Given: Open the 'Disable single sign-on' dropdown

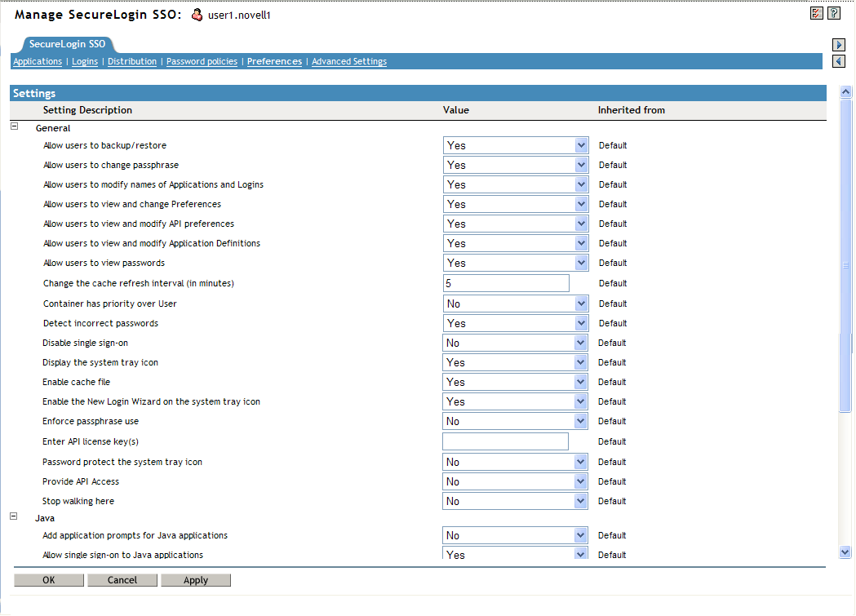Looking at the screenshot, I should tap(580, 342).
